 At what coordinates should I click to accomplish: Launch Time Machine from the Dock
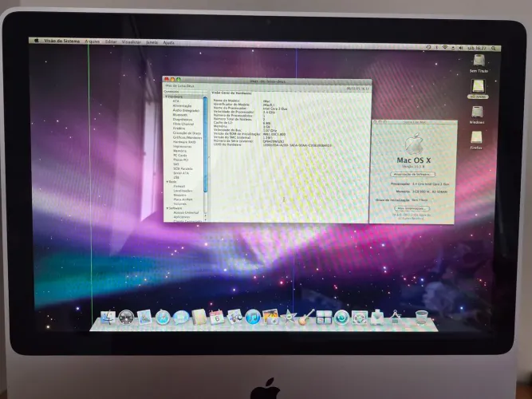(341, 318)
